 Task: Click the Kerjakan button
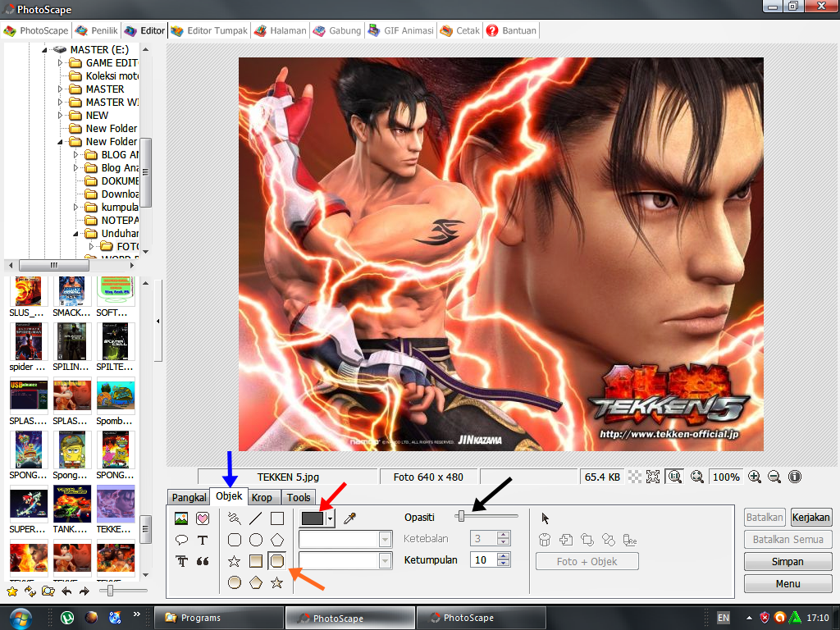click(x=810, y=518)
